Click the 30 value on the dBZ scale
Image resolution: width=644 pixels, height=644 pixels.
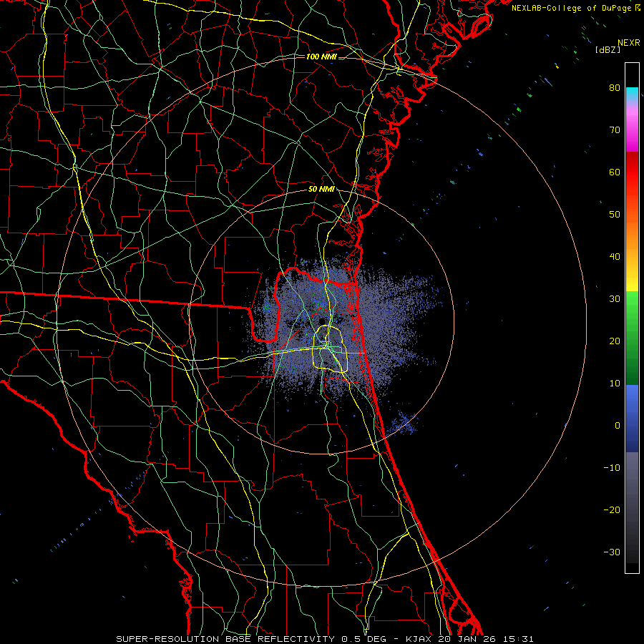615,298
